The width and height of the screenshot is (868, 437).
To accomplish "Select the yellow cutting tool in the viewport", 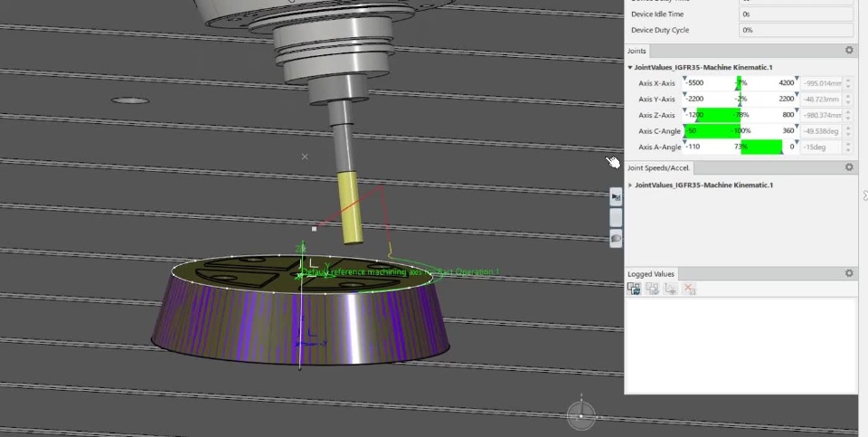I will tap(351, 208).
